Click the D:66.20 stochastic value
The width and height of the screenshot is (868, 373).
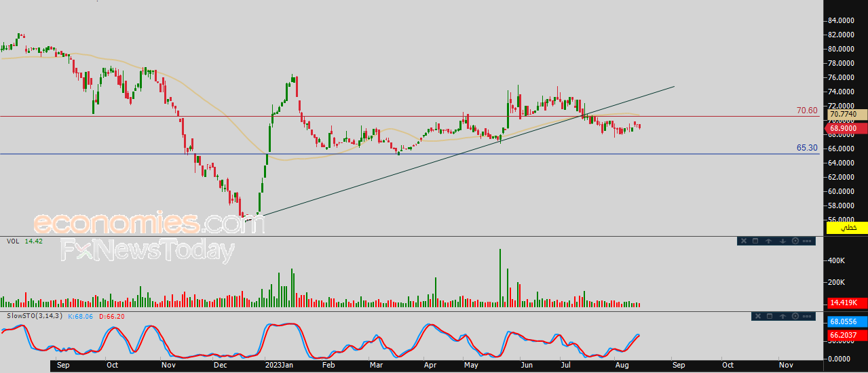click(x=112, y=316)
